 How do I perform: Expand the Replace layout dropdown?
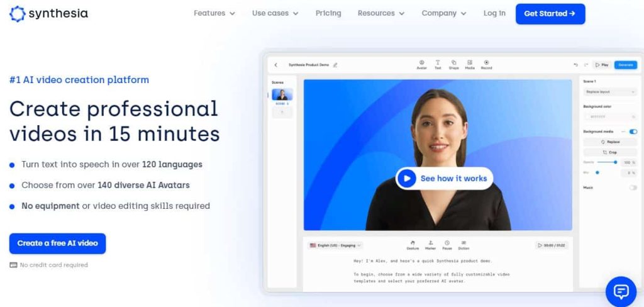point(609,92)
